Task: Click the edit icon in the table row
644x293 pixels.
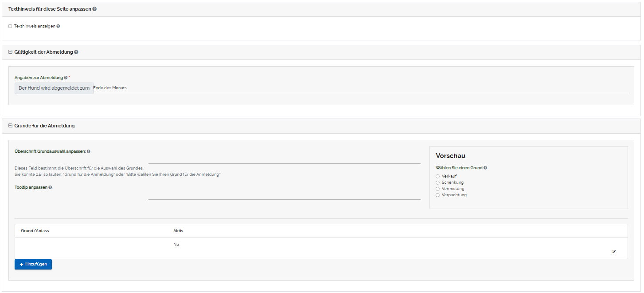Action: [x=613, y=252]
